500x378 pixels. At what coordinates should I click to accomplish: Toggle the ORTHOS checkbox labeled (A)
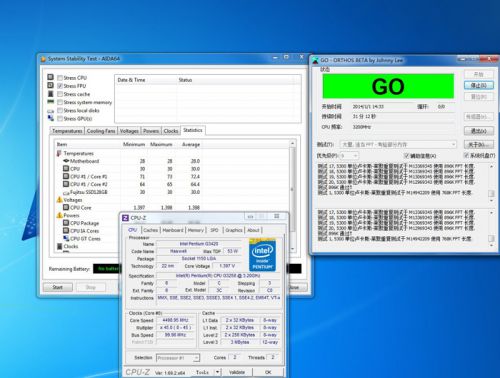[407, 156]
